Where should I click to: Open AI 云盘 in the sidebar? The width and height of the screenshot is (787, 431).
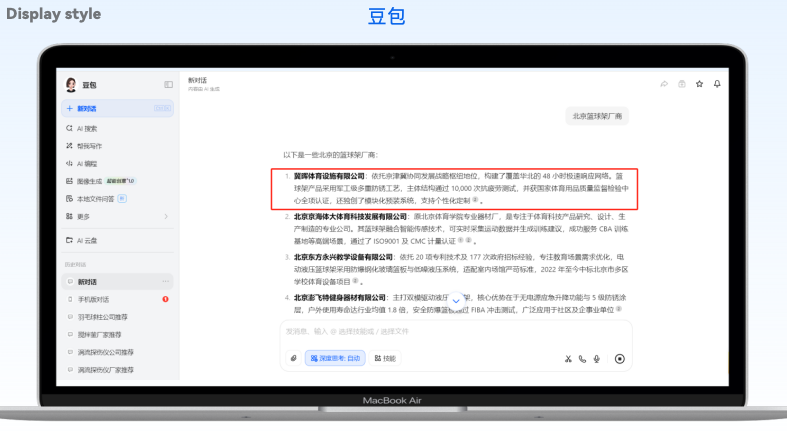tap(88, 241)
